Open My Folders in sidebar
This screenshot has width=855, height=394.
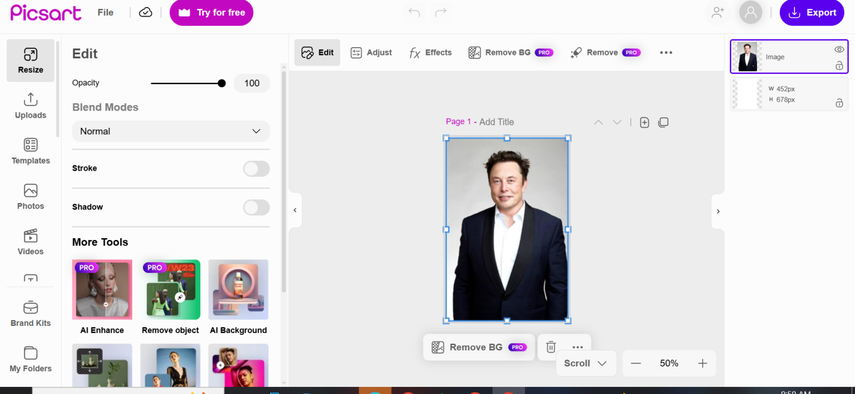pos(31,359)
